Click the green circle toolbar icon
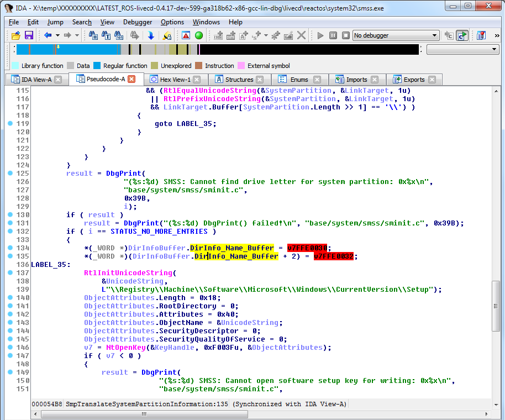 (199, 35)
